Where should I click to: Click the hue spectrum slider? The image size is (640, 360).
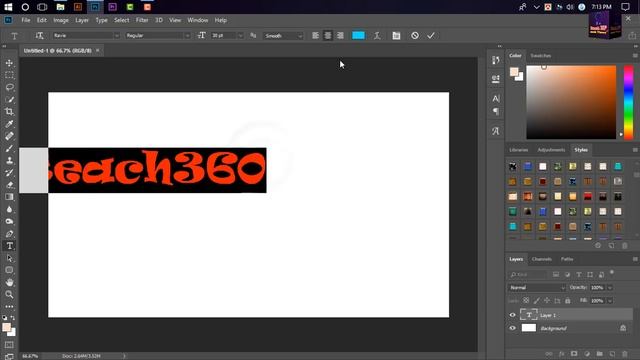[629, 102]
